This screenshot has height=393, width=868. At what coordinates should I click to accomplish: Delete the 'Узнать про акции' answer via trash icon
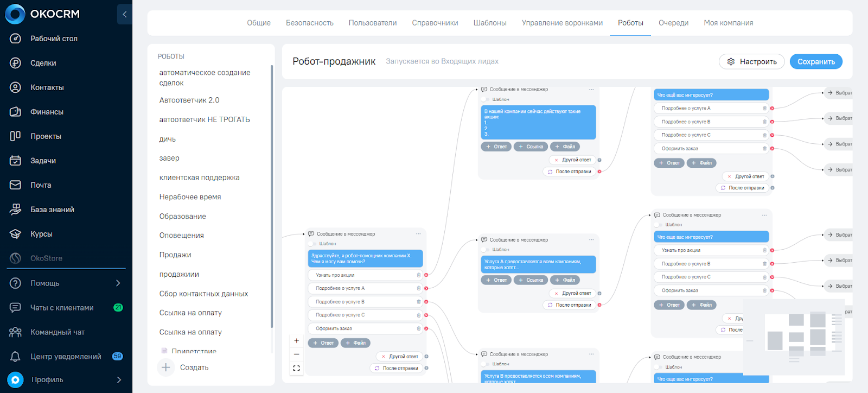418,275
